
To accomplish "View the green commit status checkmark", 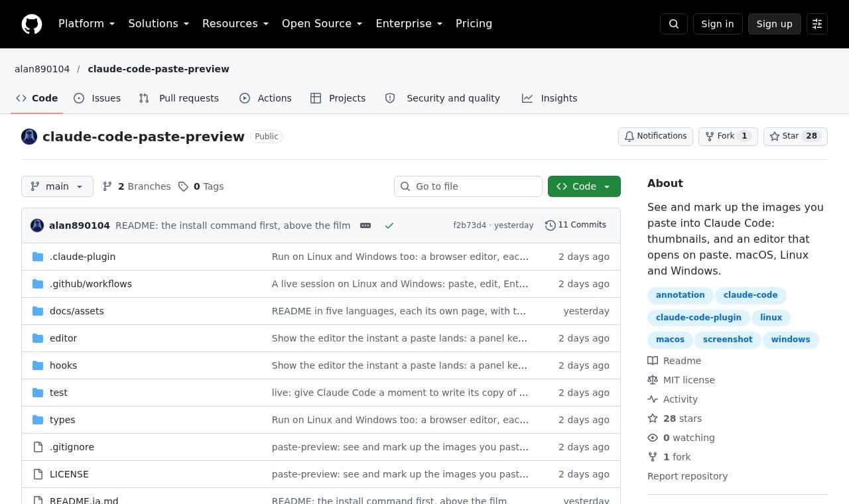I will point(389,225).
